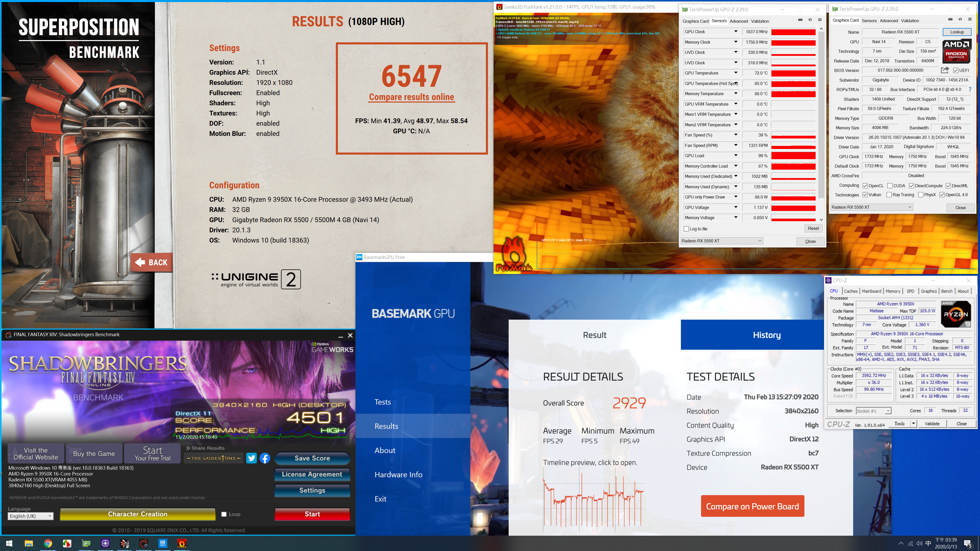Screen dimensions: 980x551
Task: Toggle the UEFI checkbox
Action: pyautogui.click(x=956, y=70)
